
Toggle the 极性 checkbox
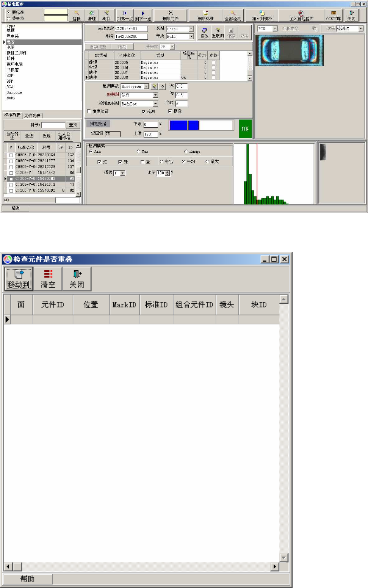tap(170, 111)
